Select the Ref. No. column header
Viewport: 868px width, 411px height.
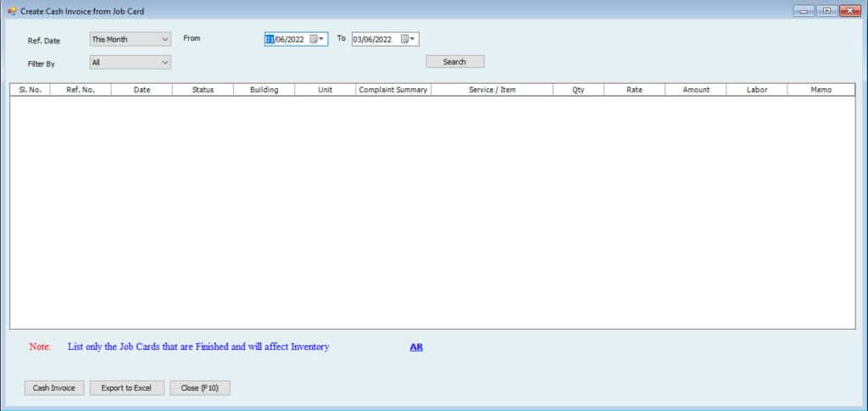click(81, 90)
